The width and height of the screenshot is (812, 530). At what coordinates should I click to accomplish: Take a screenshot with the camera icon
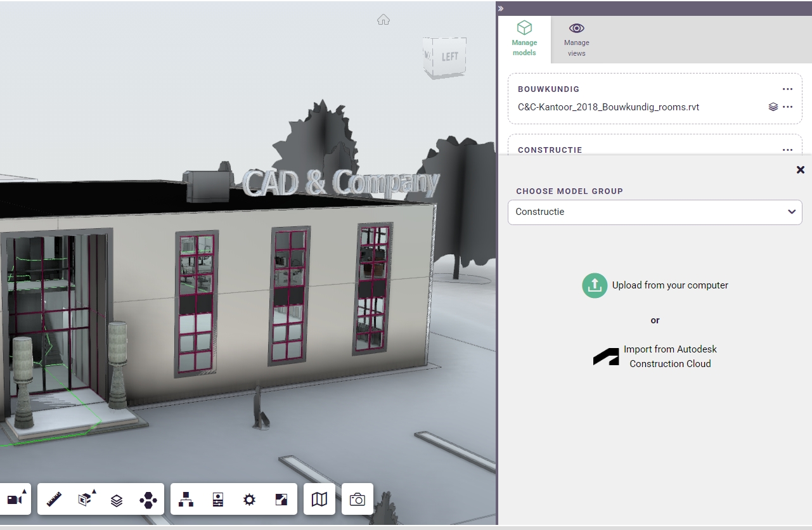pyautogui.click(x=358, y=500)
